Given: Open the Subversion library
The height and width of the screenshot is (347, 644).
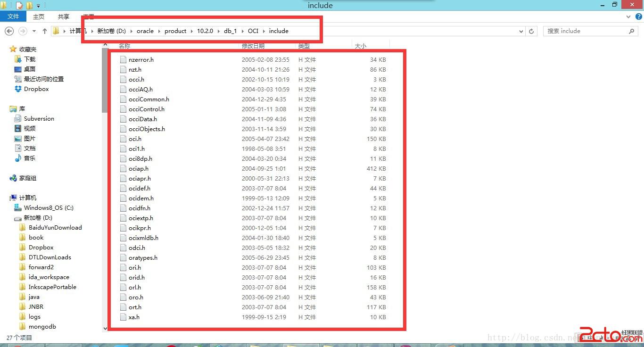Looking at the screenshot, I should tap(39, 118).
